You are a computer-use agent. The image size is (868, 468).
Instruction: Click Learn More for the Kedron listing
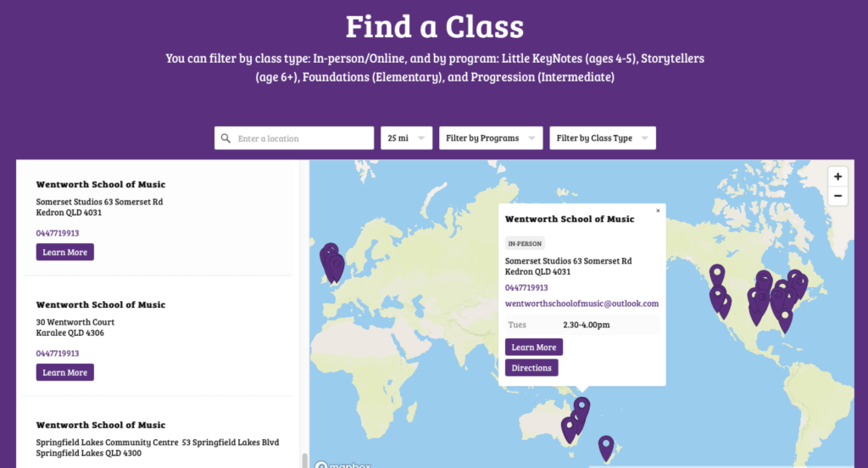(x=64, y=253)
